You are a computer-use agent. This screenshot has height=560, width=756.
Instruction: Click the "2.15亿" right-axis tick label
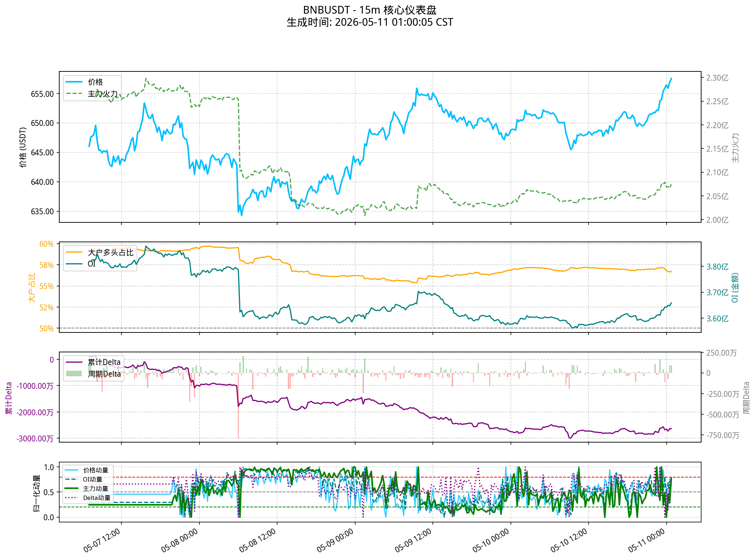717,149
